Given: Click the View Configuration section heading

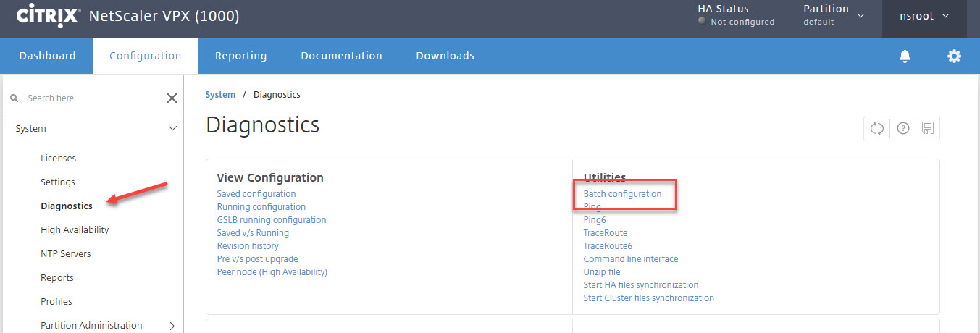Looking at the screenshot, I should tap(270, 178).
